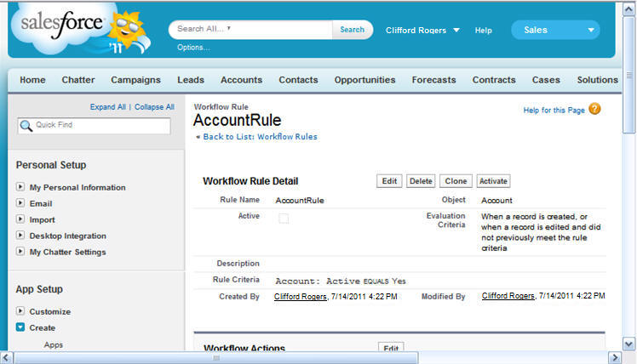Collapse the Create section
The height and width of the screenshot is (364, 637).
(x=20, y=327)
